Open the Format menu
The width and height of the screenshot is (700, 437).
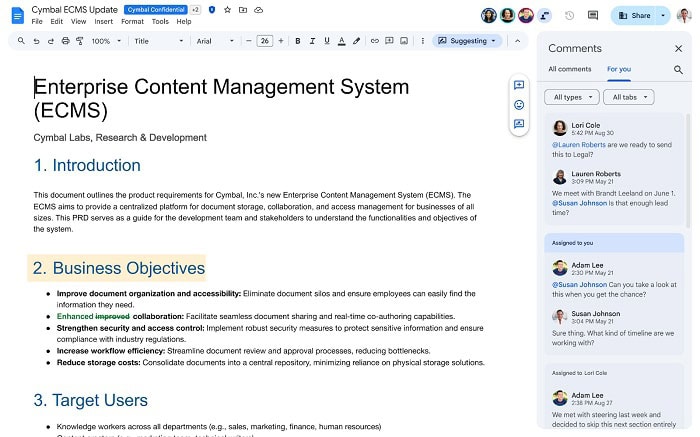click(x=133, y=21)
